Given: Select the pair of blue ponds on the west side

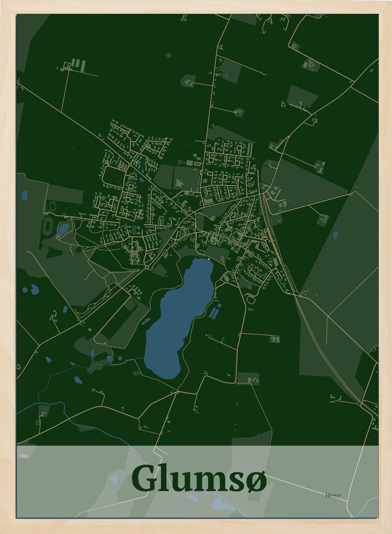Looking at the screenshot, I should coord(30,289).
